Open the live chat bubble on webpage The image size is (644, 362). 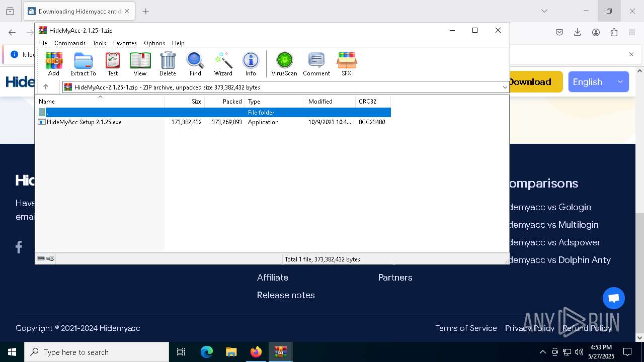coord(614,298)
